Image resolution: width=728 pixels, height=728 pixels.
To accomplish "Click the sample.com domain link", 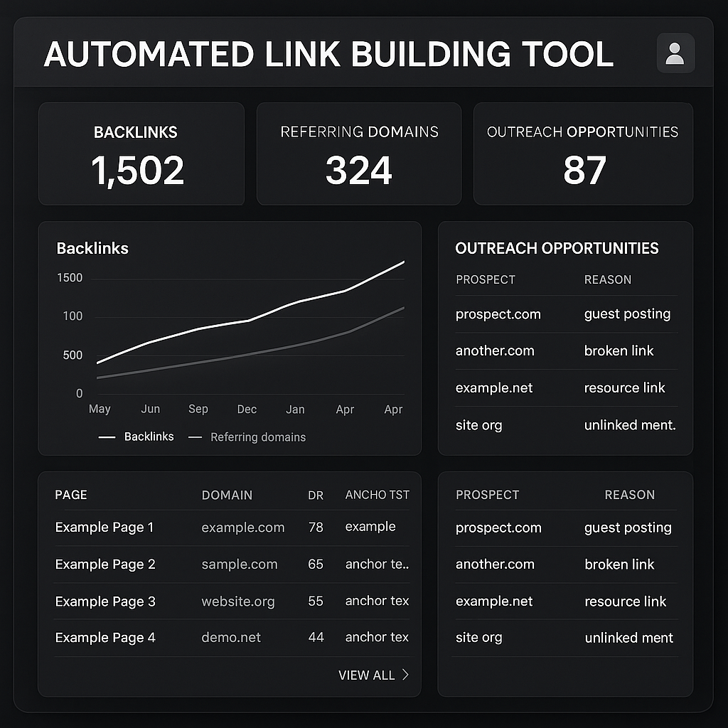I will click(240, 564).
